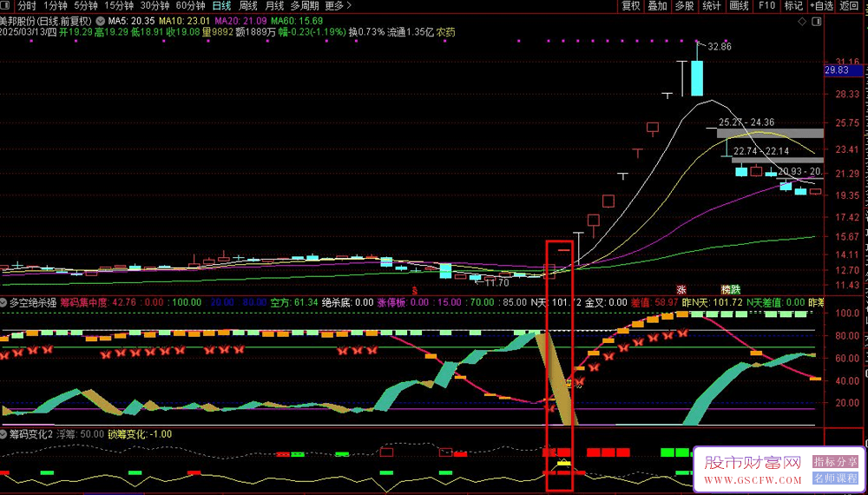Open the 名师课程 link

[834, 478]
